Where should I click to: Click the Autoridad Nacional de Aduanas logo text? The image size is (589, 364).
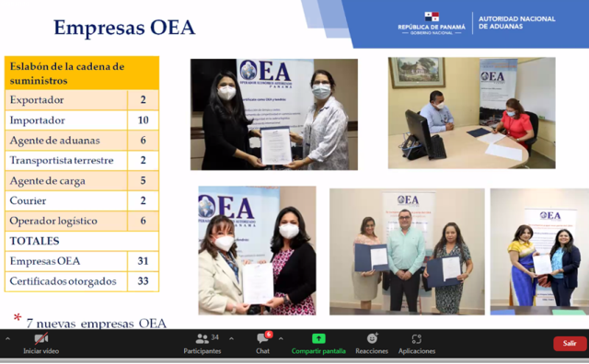click(516, 22)
